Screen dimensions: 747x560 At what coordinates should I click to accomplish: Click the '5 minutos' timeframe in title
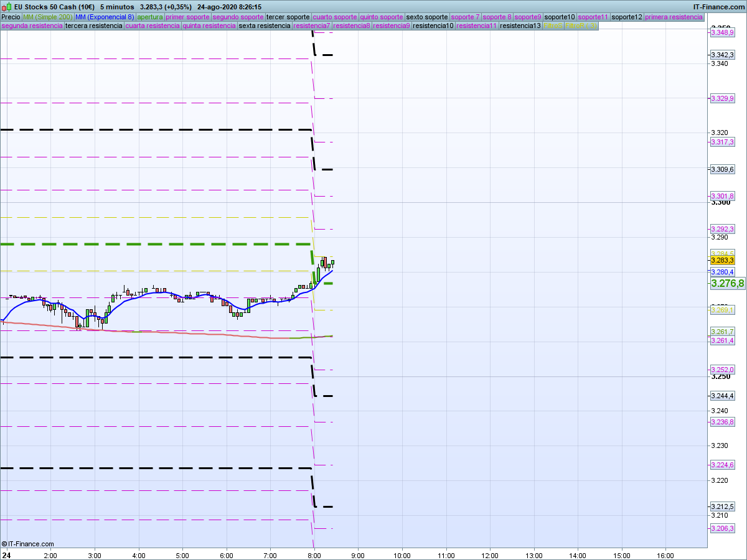tap(117, 7)
